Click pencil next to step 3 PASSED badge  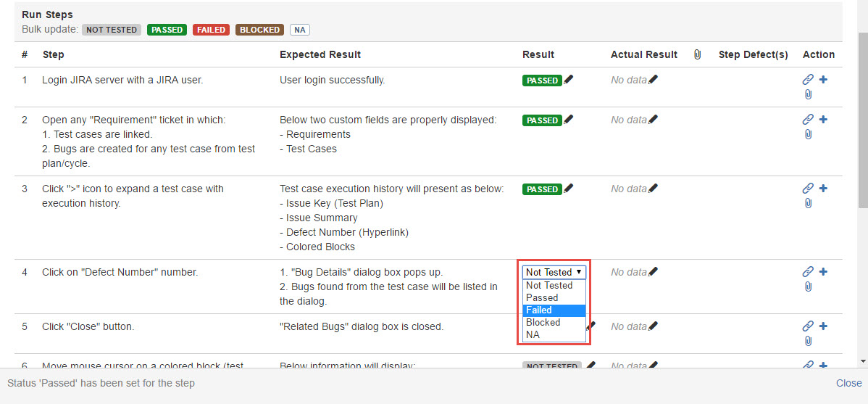tap(568, 189)
